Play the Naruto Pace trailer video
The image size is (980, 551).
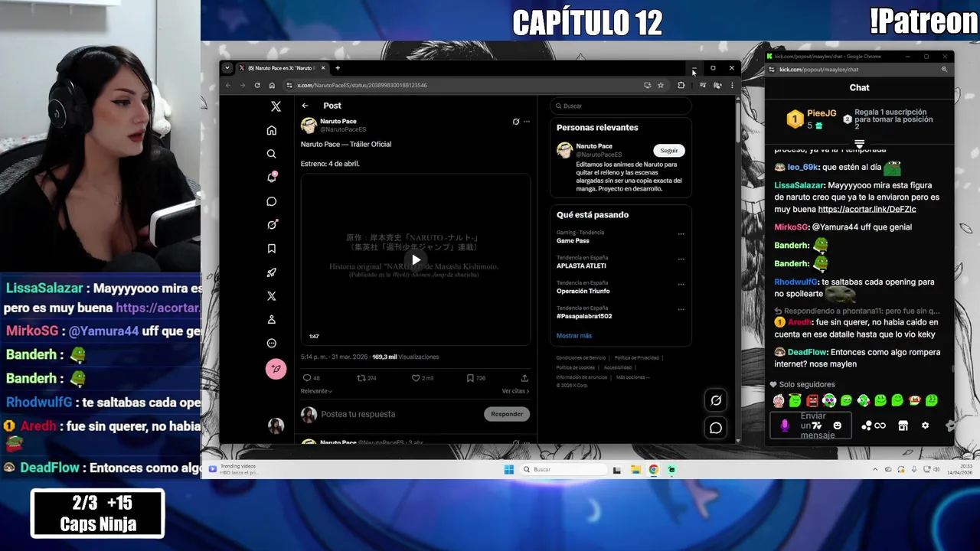[x=416, y=260]
